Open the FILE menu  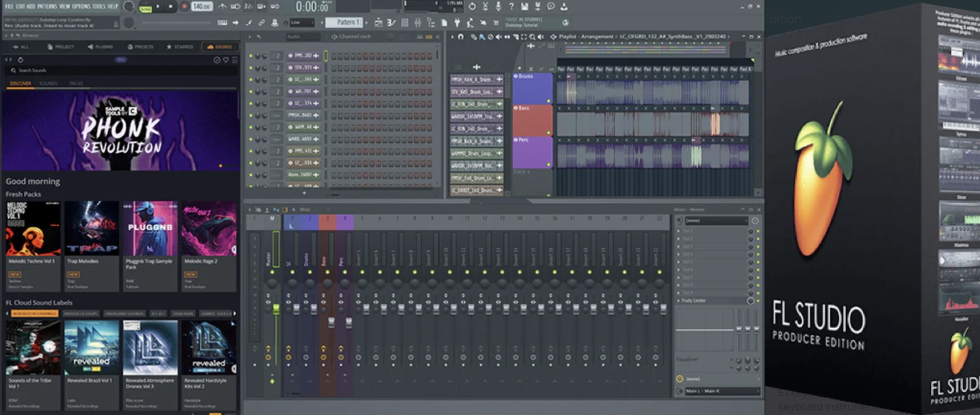pos(9,6)
